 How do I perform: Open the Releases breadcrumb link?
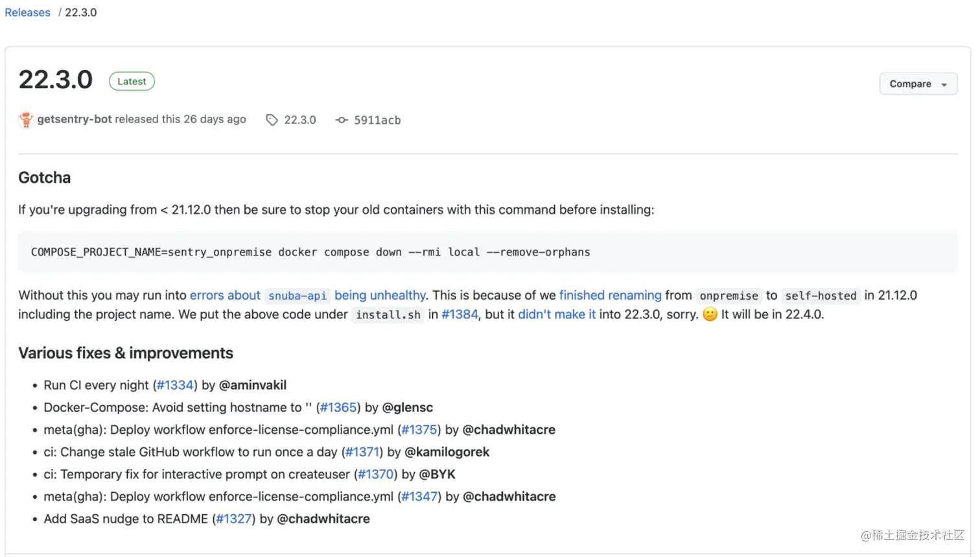(27, 12)
